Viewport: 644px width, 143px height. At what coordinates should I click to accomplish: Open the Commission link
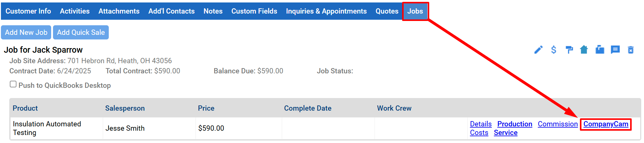558,124
